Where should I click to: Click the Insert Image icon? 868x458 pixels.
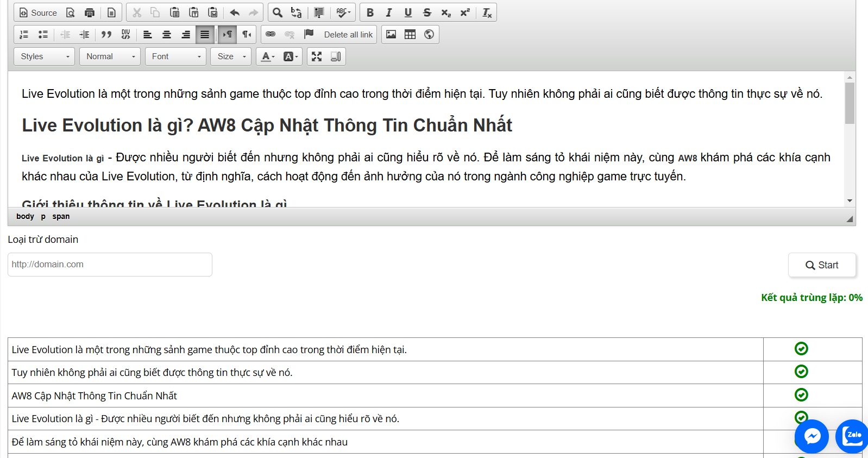[391, 34]
